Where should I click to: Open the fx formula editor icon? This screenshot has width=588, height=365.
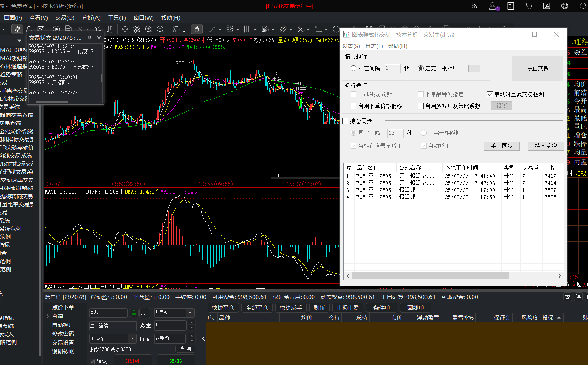pos(547,6)
